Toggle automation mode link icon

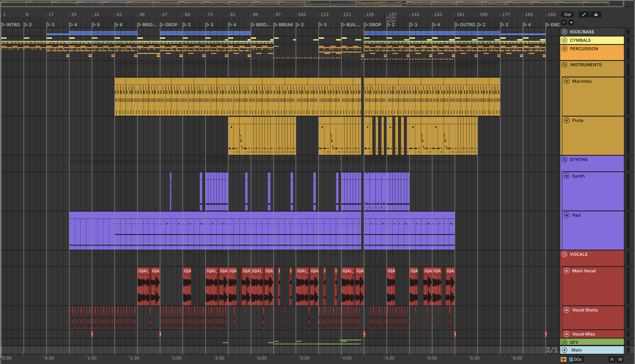584,14
